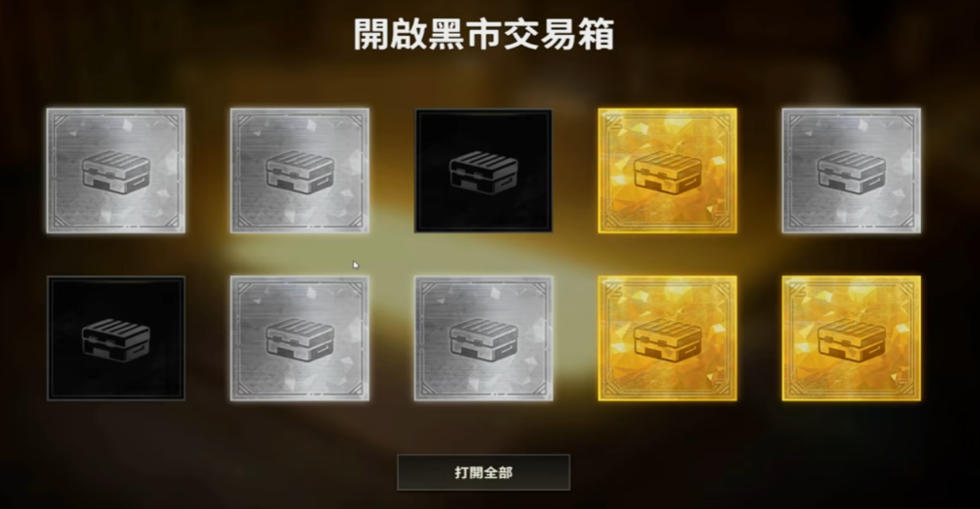Select chest icon inside top-row black card
980x509 pixels.
pyautogui.click(x=483, y=173)
